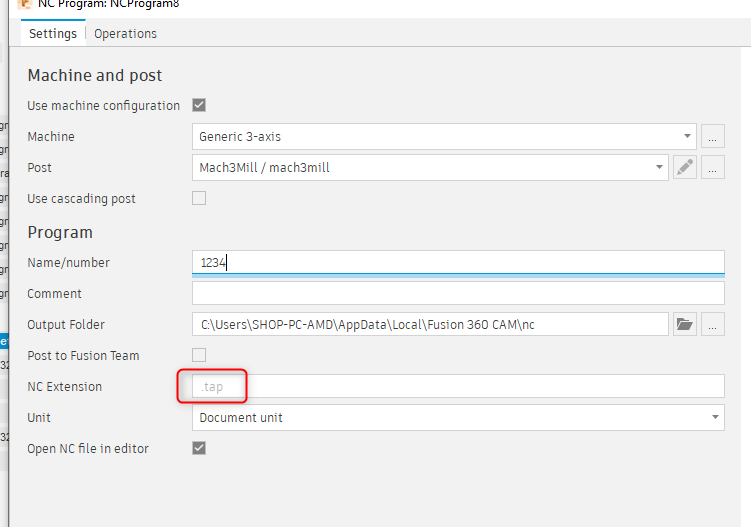Screen dimensions: 751x527
Task: Click the ellipsis button beside Machine
Action: tap(712, 137)
